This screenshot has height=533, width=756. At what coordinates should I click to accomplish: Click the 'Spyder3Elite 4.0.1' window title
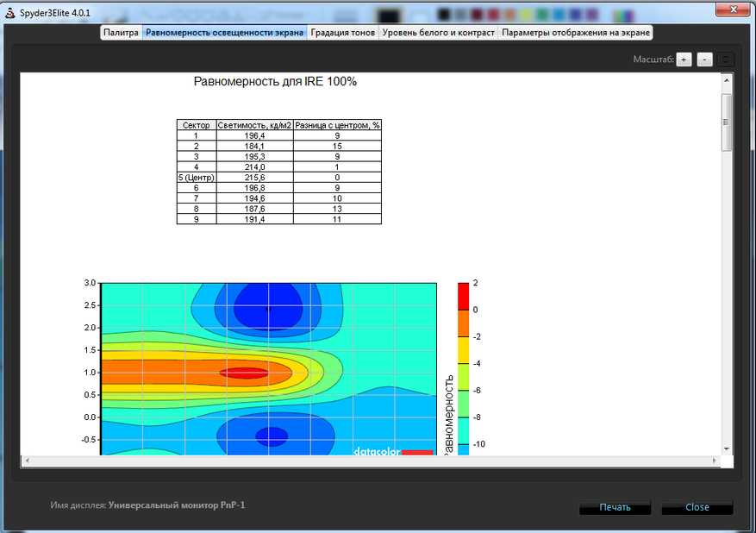click(55, 13)
